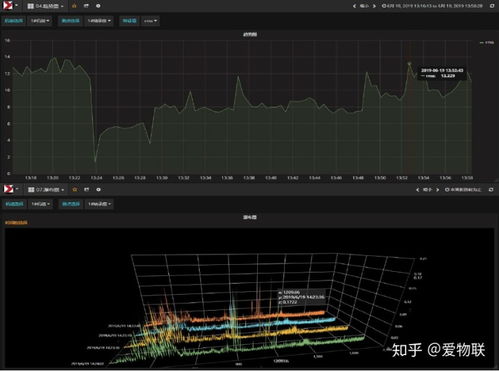Open the Grafana logo menu in the top dashboard

point(10,6)
